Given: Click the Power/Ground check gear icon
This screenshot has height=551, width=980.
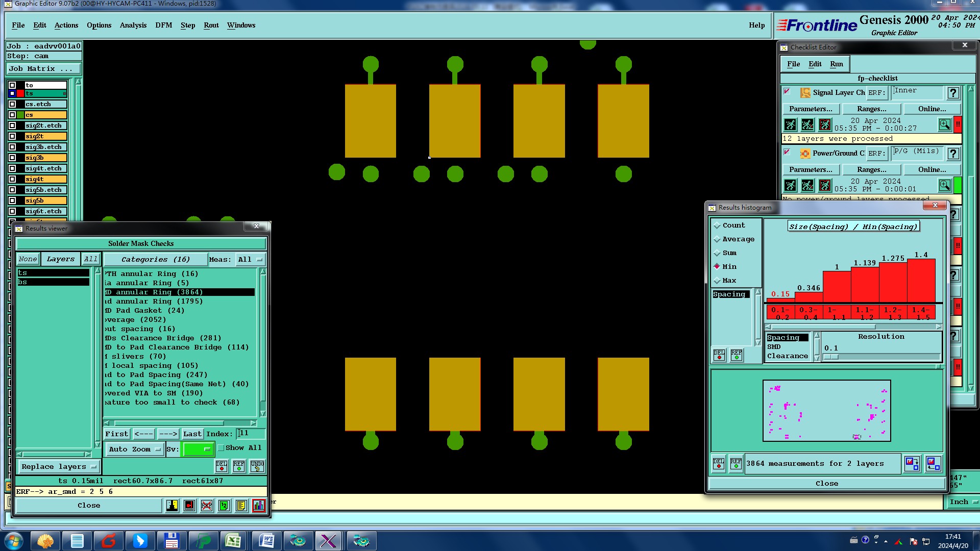Looking at the screenshot, I should coord(805,153).
